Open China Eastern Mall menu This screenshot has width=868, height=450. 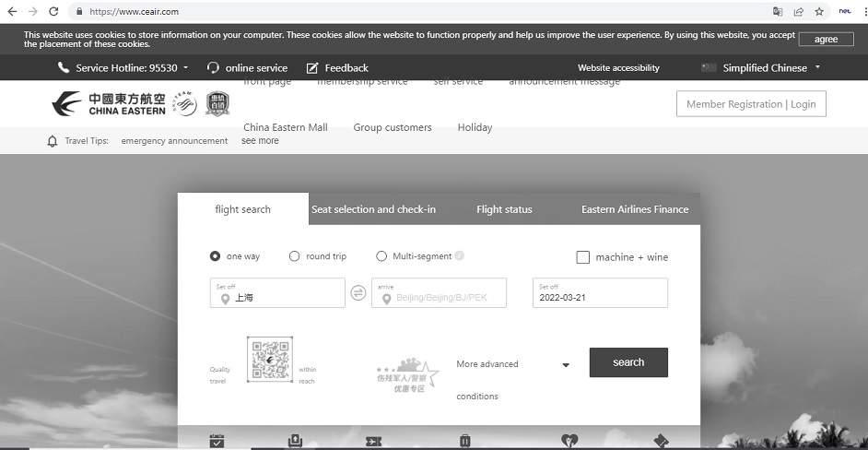point(286,127)
